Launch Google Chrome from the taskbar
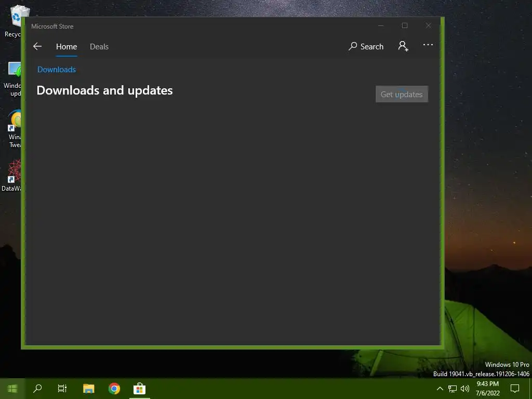Screen dimensions: 532x399 [x=114, y=389]
